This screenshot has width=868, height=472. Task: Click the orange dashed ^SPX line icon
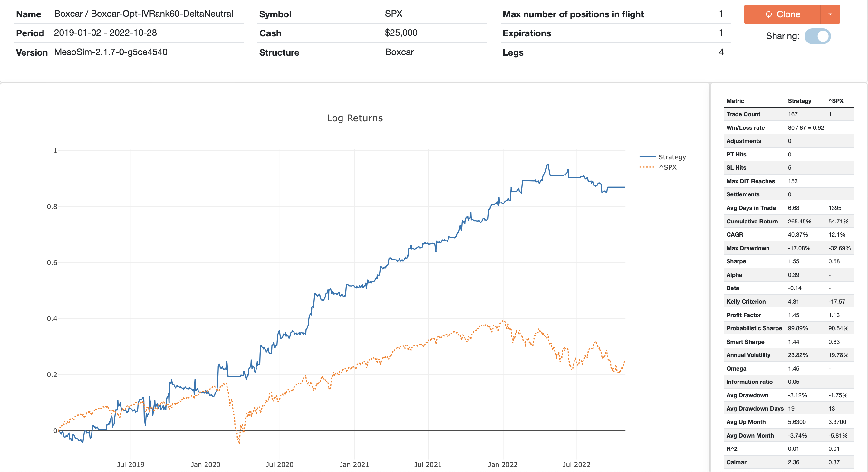point(647,167)
